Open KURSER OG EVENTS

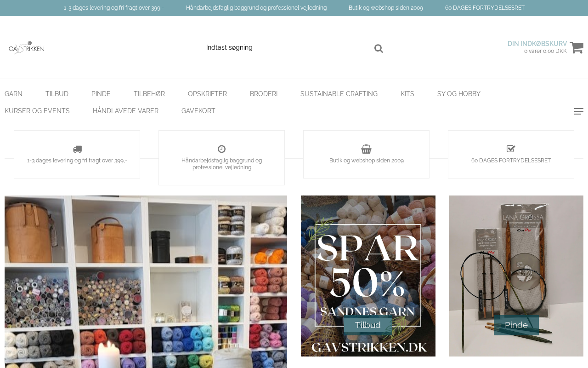click(x=37, y=111)
